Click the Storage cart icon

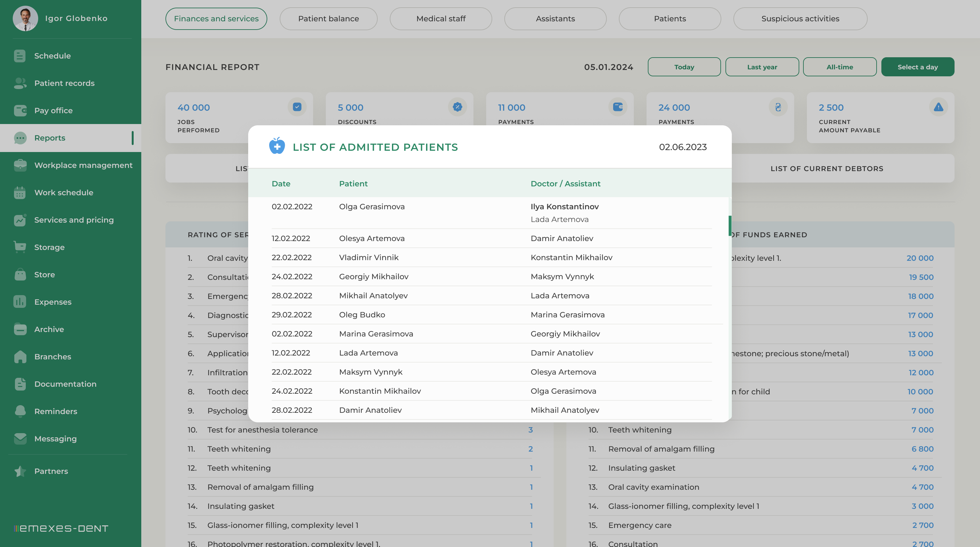coord(20,247)
